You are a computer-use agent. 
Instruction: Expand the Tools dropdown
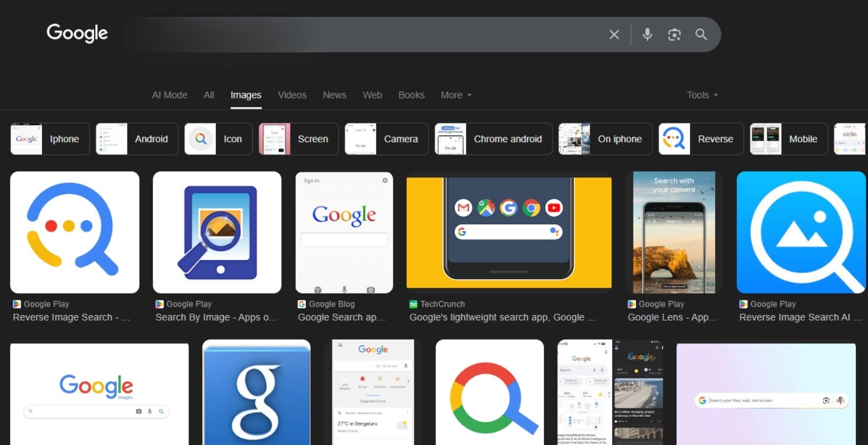click(x=702, y=95)
